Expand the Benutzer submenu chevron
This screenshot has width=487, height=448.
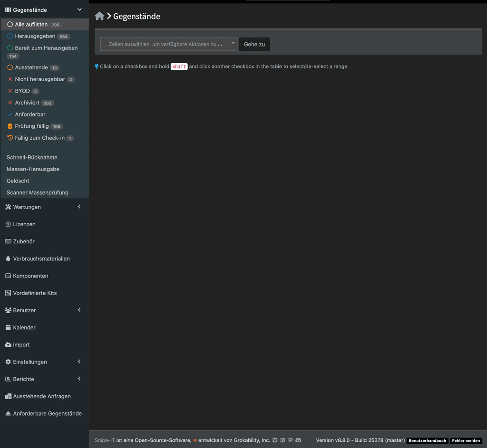79,310
